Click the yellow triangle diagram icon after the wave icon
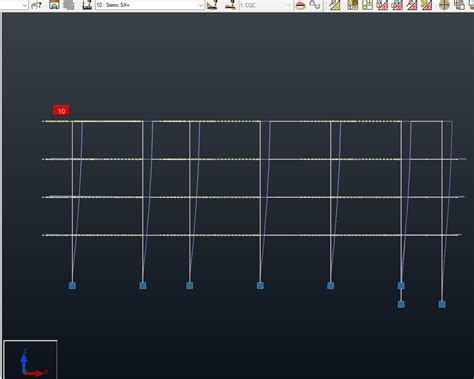Image resolution: width=474 pixels, height=379 pixels. [334, 5]
